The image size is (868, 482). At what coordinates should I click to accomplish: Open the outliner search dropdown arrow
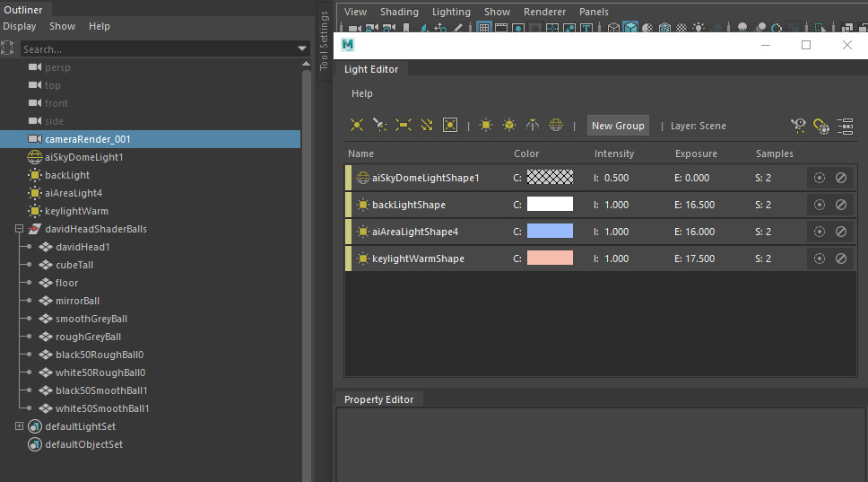click(x=301, y=48)
